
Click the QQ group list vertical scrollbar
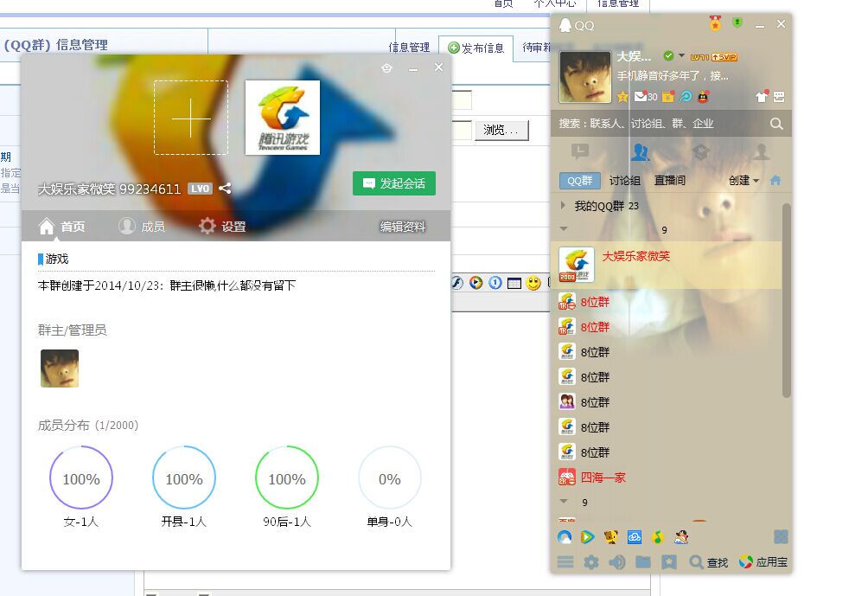pos(786,300)
